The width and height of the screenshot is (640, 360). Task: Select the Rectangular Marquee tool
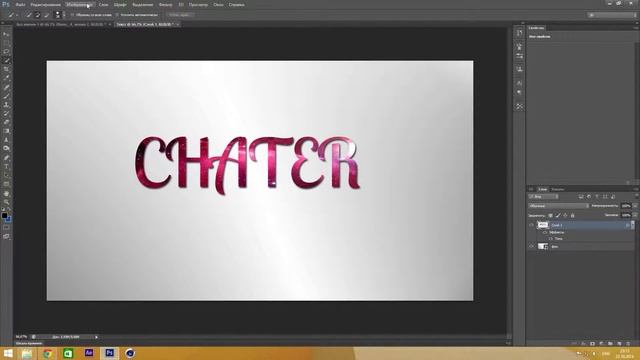[x=6, y=43]
